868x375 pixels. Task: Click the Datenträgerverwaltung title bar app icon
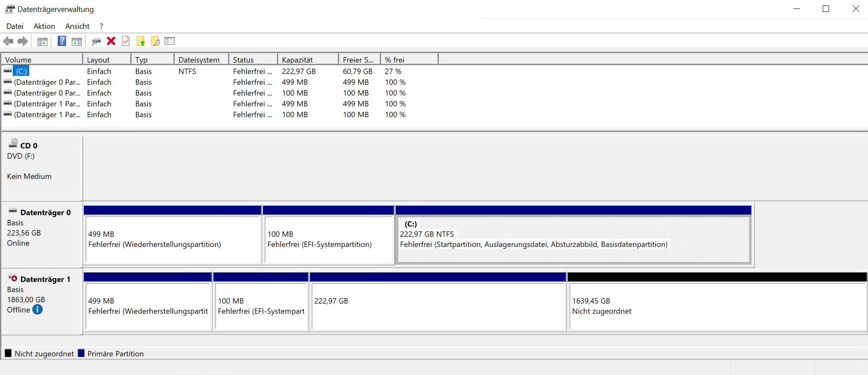coord(10,9)
